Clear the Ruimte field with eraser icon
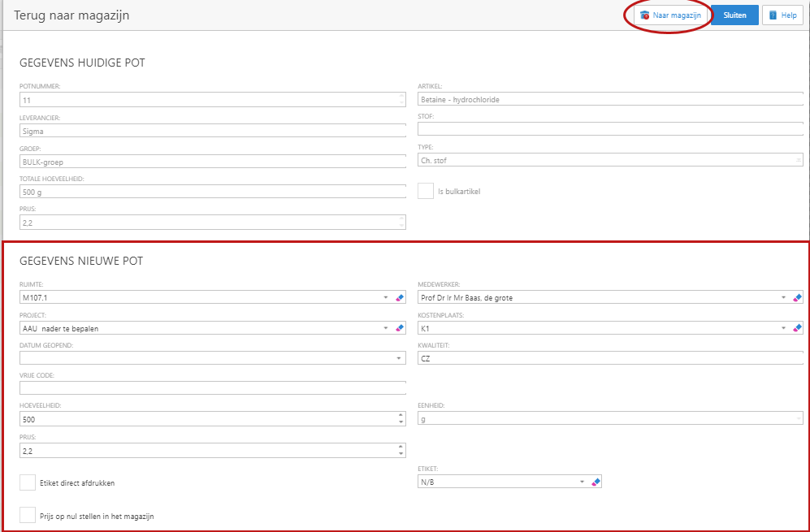Screen dimensions: 810x532 click(x=399, y=298)
